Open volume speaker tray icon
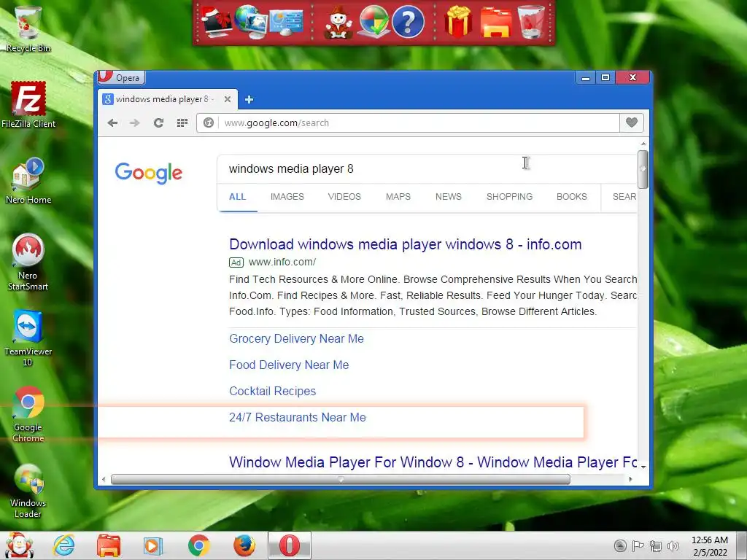 pyautogui.click(x=673, y=546)
